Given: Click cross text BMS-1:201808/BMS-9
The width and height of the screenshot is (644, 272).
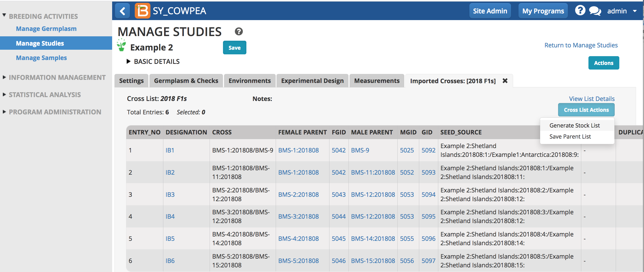Looking at the screenshot, I should [x=243, y=150].
